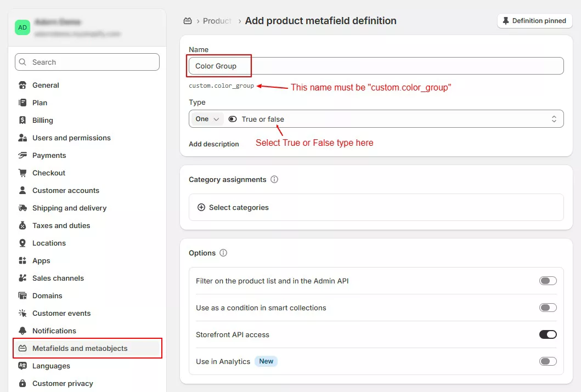Click the Definition pinned button
The image size is (581, 392).
coord(534,21)
